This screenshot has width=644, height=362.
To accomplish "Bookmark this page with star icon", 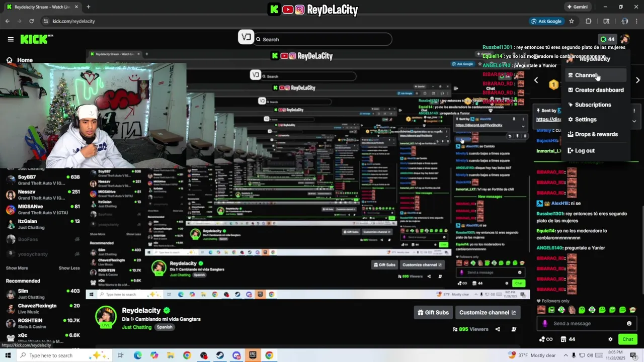I will coord(572,21).
